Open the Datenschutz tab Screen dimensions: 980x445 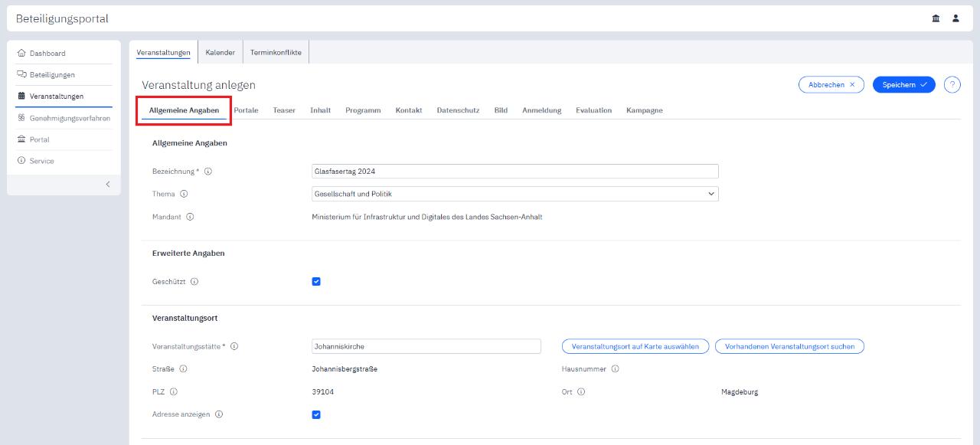click(458, 110)
